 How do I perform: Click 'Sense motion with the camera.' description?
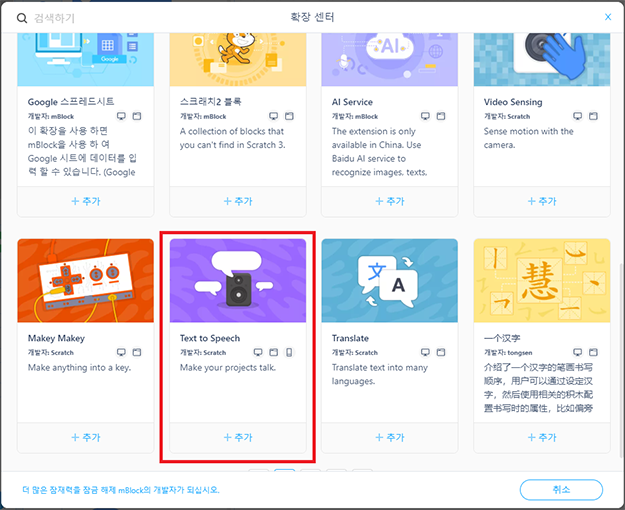tap(529, 138)
